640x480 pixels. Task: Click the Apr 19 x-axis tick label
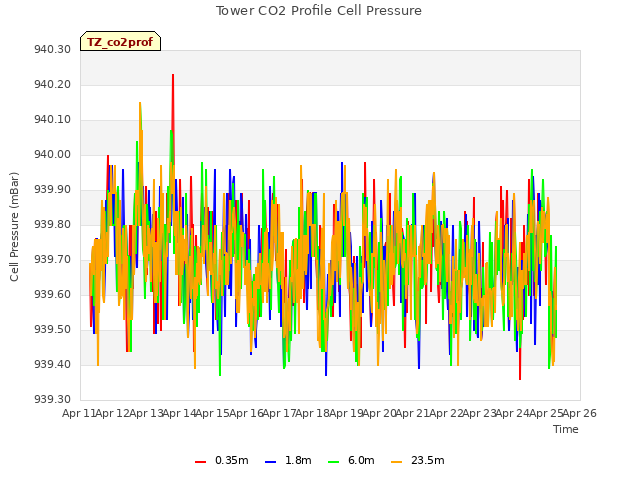tap(346, 413)
